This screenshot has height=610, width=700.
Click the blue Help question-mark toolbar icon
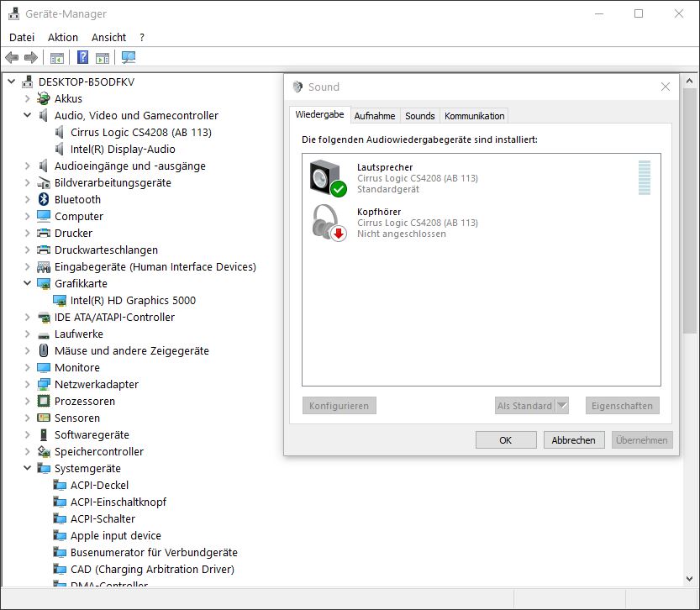(82, 58)
